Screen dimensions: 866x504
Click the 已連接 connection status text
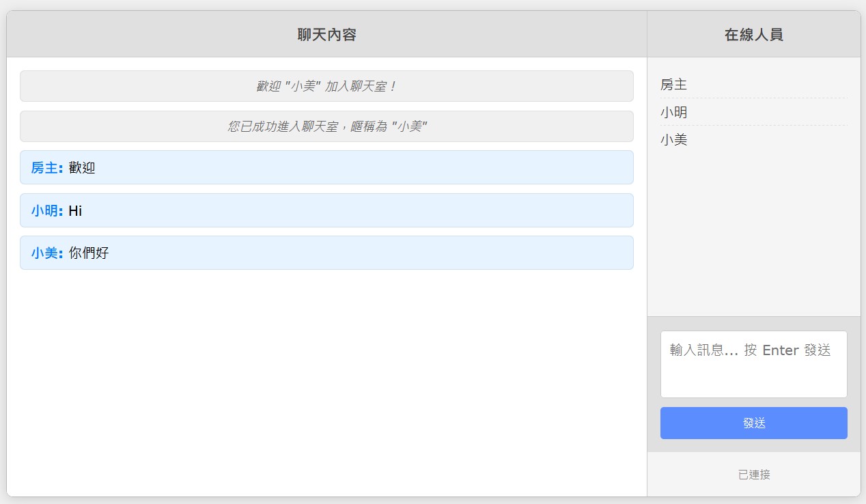coord(754,475)
